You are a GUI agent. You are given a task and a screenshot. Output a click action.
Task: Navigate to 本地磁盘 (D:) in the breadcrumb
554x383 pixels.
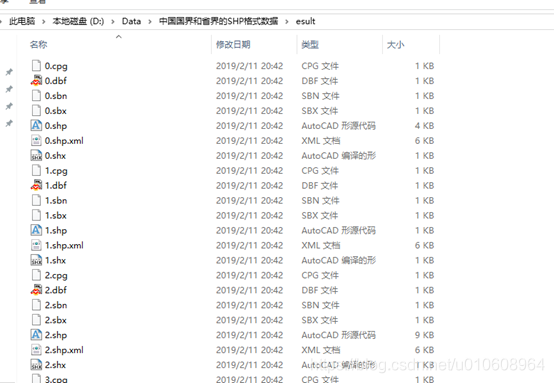pyautogui.click(x=78, y=21)
